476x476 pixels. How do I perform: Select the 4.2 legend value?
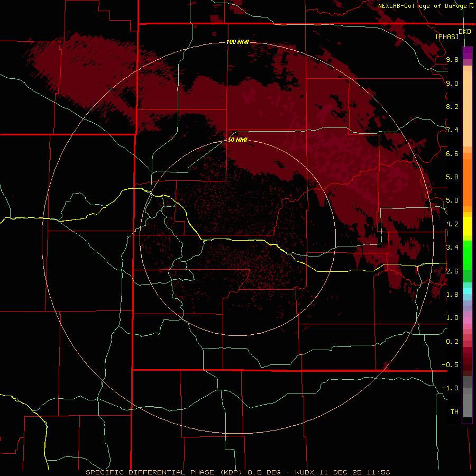pos(452,224)
